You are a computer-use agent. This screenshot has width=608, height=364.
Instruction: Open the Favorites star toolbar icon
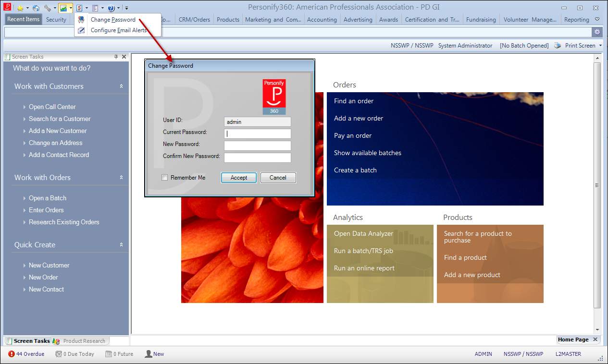(20, 8)
